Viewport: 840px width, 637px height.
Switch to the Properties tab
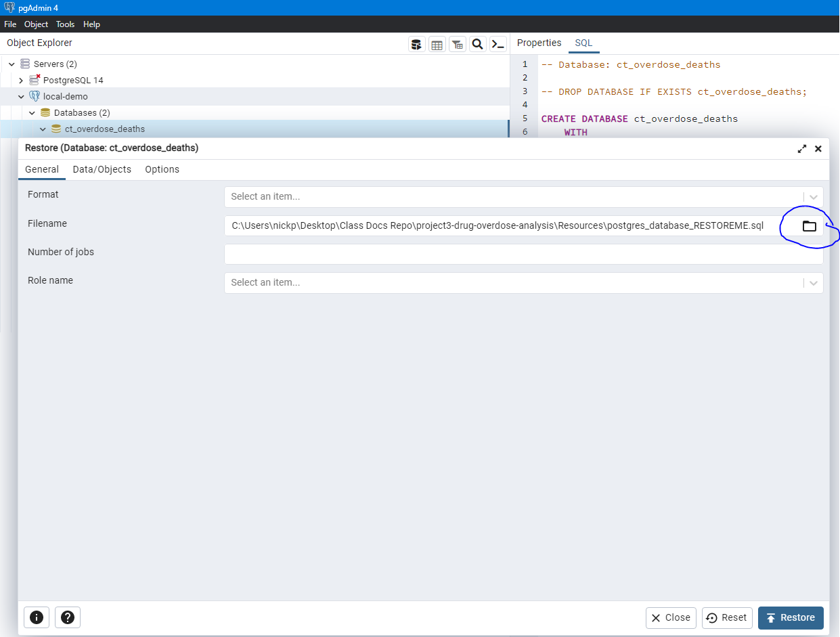pos(539,43)
